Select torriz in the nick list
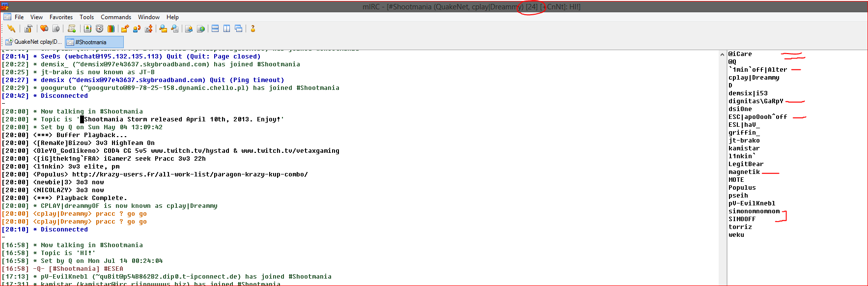The width and height of the screenshot is (868, 286). click(740, 227)
